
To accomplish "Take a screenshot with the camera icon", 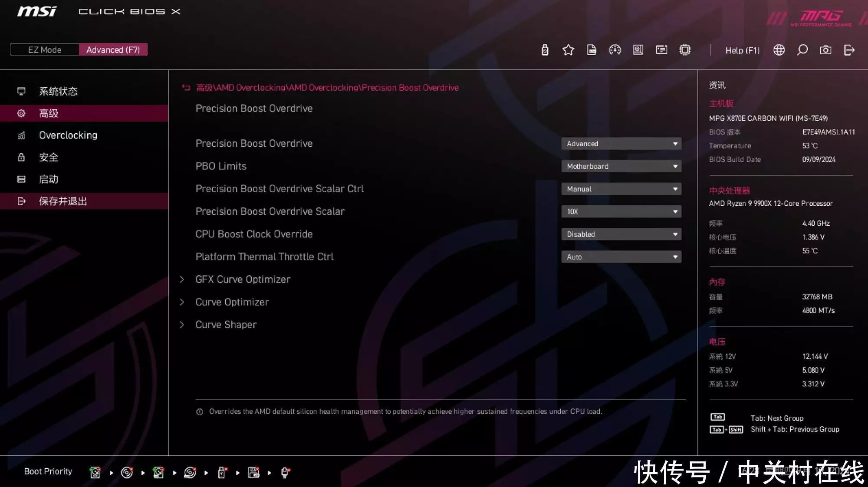I will point(825,50).
